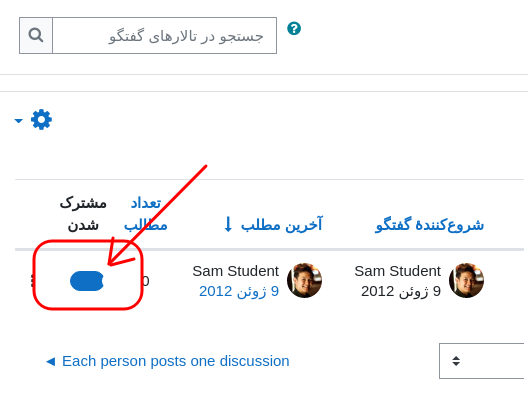Sort discussions by تعداد مطالب column

[x=146, y=214]
